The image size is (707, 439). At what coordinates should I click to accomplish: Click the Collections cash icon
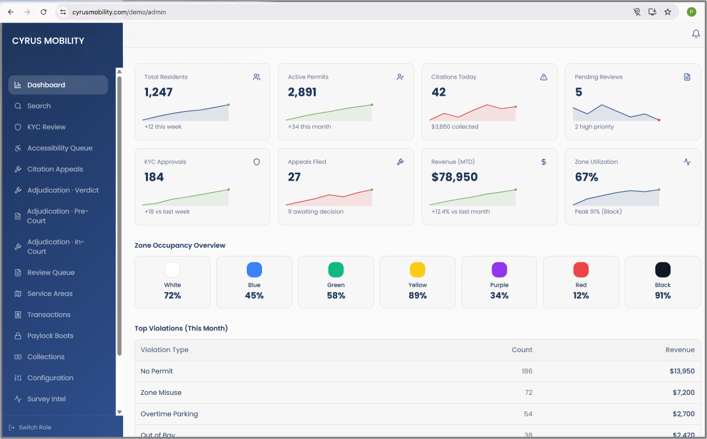pos(18,357)
